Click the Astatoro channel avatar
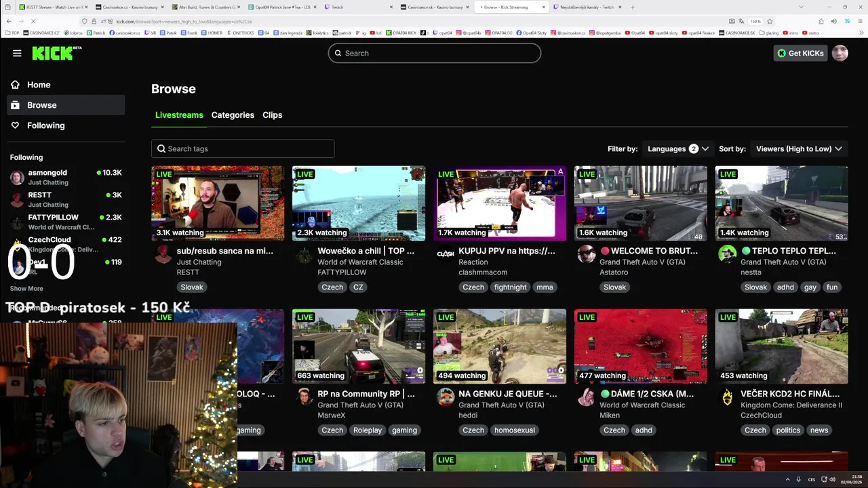 pos(587,254)
